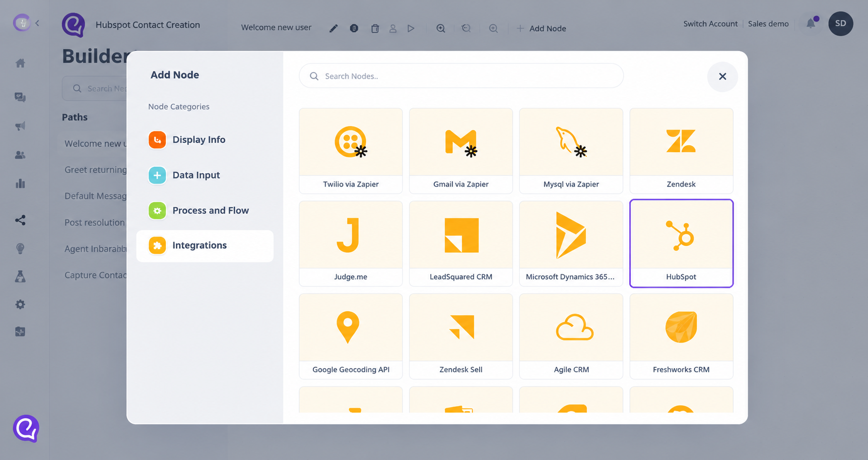Viewport: 868px width, 460px height.
Task: Select the LeadSquared CRM node
Action: (x=461, y=243)
